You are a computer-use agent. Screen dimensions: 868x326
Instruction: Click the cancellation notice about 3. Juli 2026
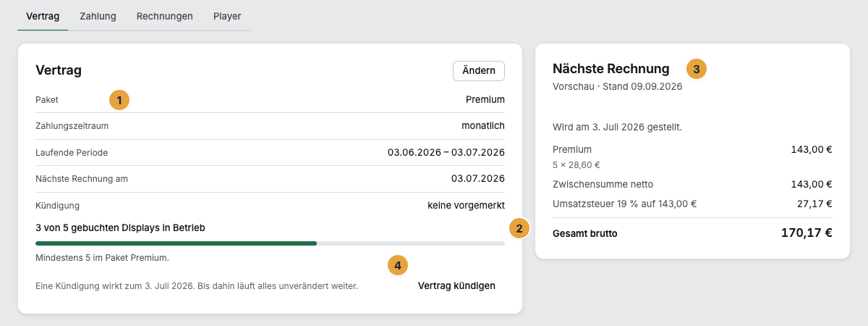pyautogui.click(x=197, y=286)
